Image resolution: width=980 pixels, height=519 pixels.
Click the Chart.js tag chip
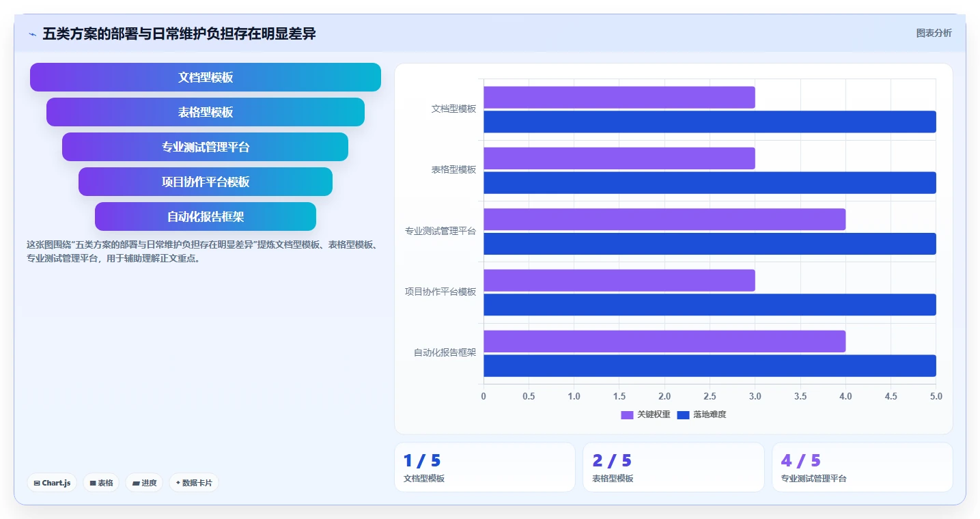[52, 483]
